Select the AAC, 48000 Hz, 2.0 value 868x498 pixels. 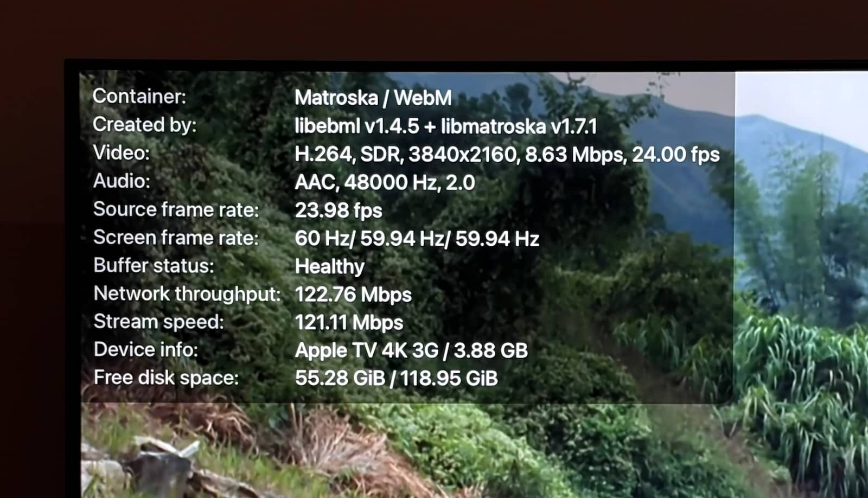click(x=385, y=183)
